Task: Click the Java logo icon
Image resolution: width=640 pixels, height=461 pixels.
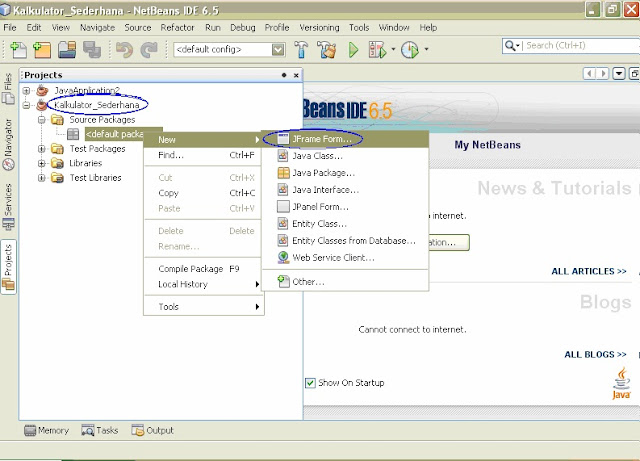Action: click(621, 384)
